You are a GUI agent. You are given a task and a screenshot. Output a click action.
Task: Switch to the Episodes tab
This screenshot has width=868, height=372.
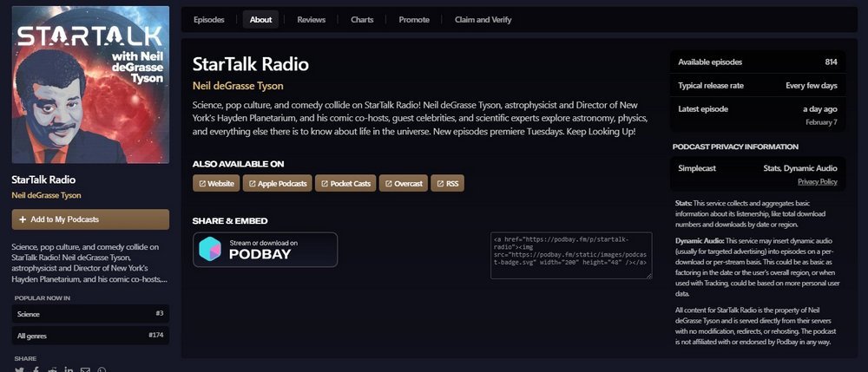pos(208,19)
